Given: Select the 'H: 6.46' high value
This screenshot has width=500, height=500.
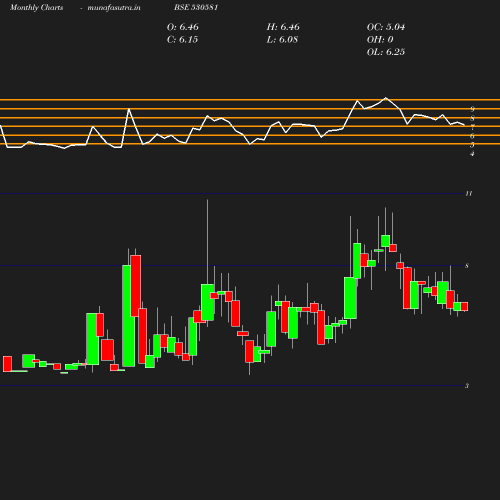Looking at the screenshot, I should (x=283, y=27).
